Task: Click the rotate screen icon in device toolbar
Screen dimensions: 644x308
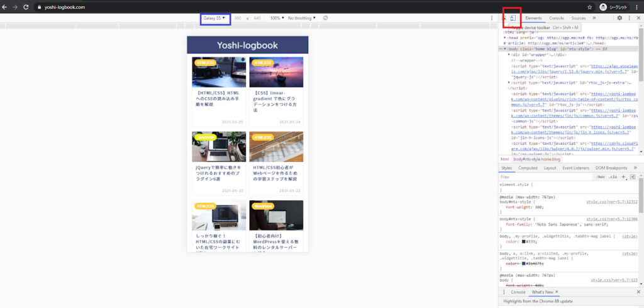Action: [x=325, y=18]
